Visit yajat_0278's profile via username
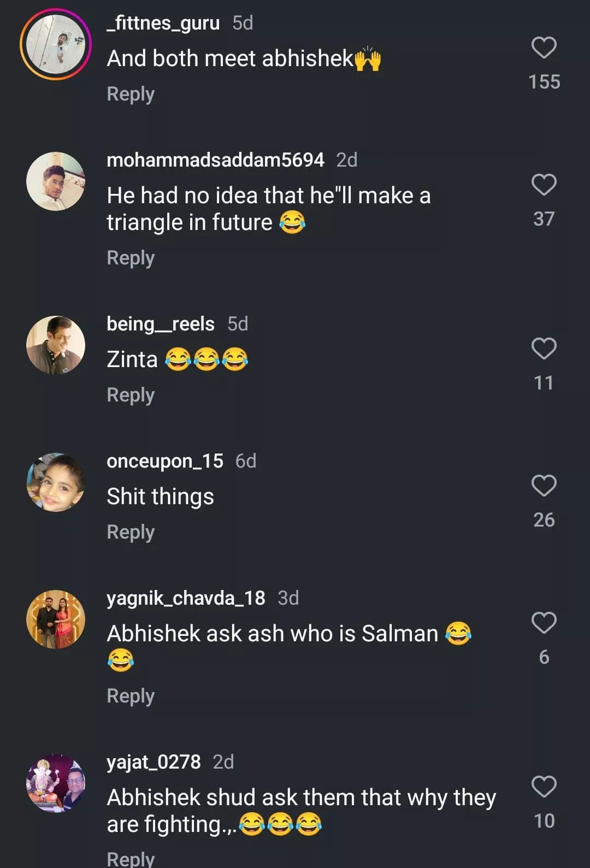The height and width of the screenshot is (868, 590). pos(154,762)
